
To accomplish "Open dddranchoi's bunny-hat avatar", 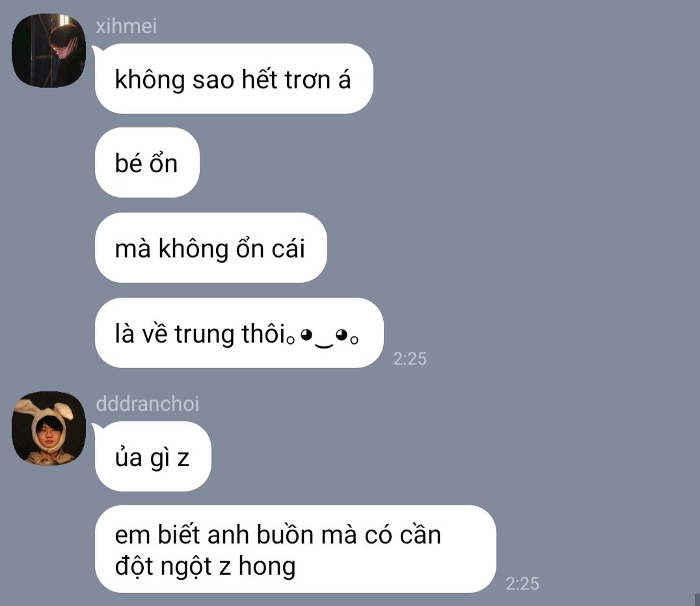I will pos(49,428).
